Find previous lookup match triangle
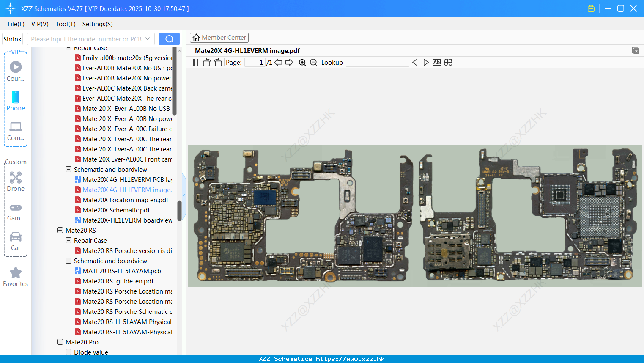Image resolution: width=644 pixels, height=363 pixels. click(x=415, y=63)
